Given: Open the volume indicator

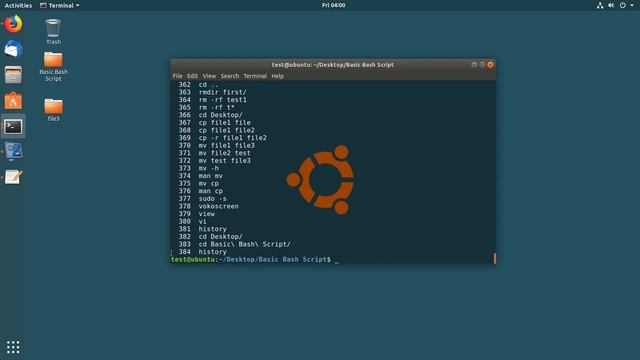Looking at the screenshot, I should click(611, 5).
